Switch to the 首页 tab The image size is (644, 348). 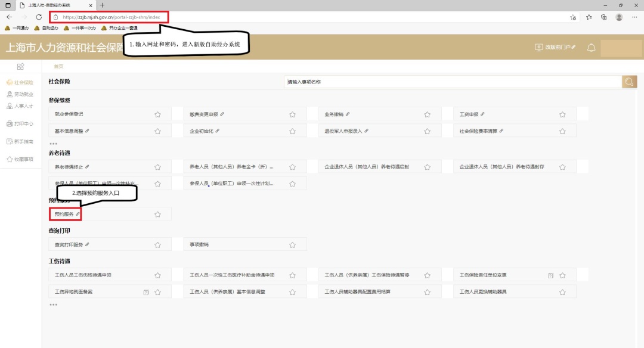(58, 66)
